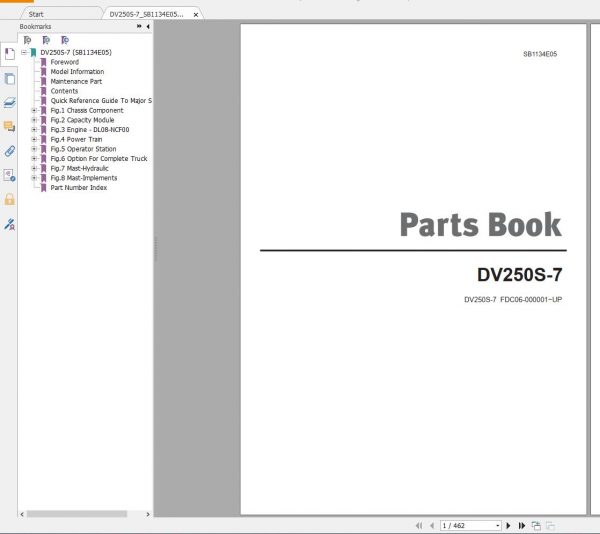The height and width of the screenshot is (534, 600).
Task: Open the Part Number Index bookmark
Action: pyautogui.click(x=79, y=187)
